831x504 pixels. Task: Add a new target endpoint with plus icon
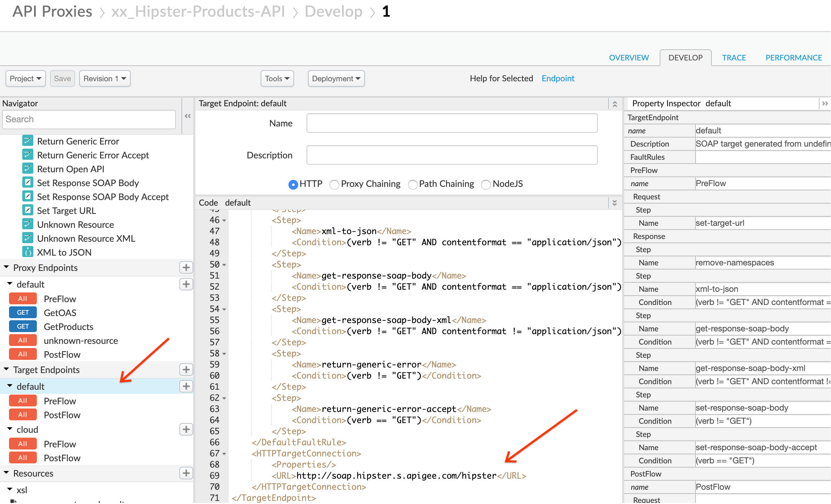pos(186,370)
